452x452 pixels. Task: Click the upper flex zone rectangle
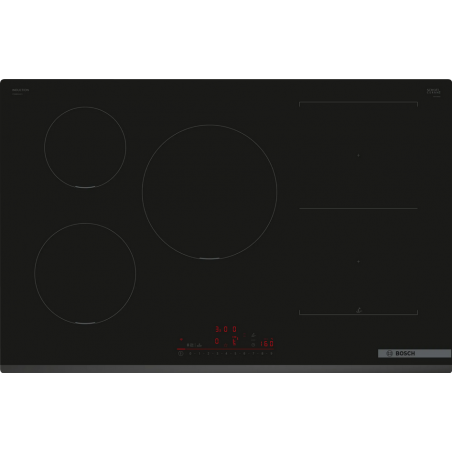coord(358,155)
